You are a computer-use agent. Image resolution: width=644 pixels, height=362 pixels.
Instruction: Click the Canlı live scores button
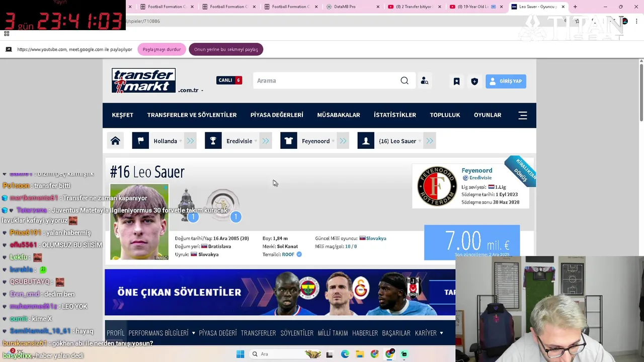(x=229, y=80)
